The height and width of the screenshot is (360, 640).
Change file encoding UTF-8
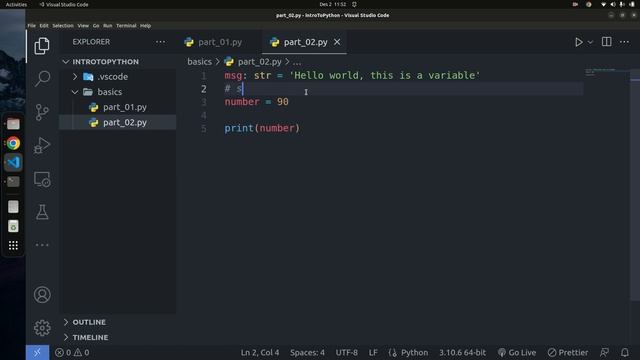(347, 353)
